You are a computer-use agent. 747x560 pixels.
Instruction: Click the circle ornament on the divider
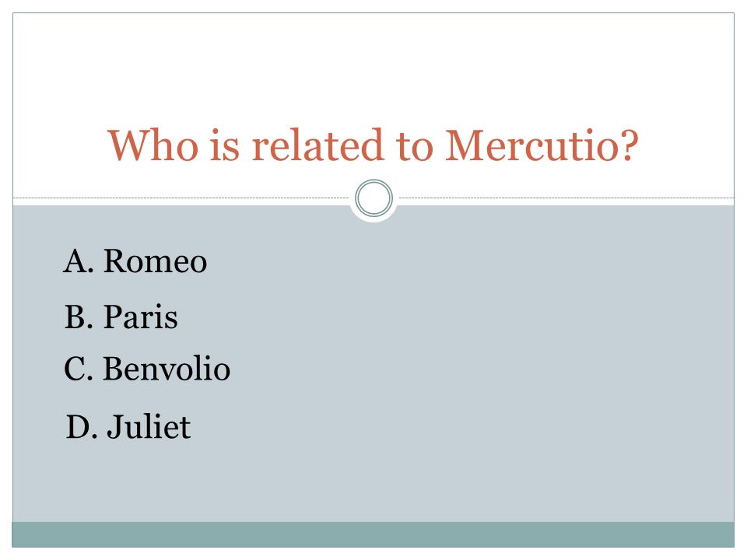click(x=374, y=198)
